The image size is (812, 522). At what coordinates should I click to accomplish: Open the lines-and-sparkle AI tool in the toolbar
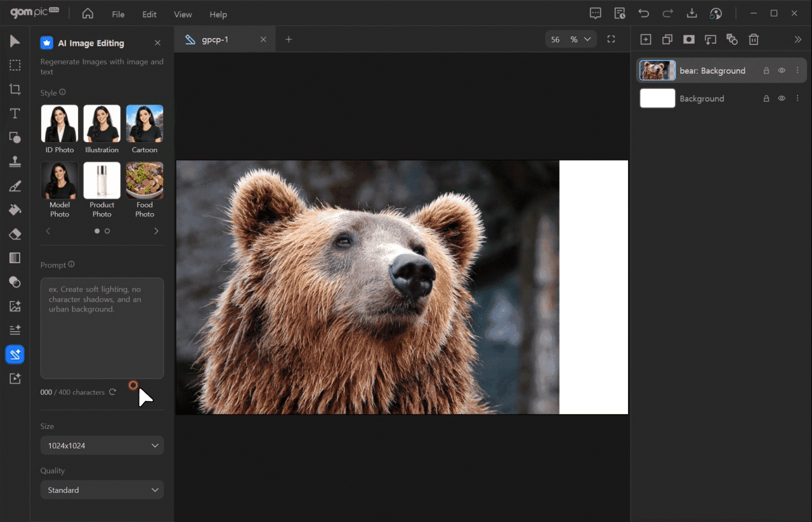point(15,330)
